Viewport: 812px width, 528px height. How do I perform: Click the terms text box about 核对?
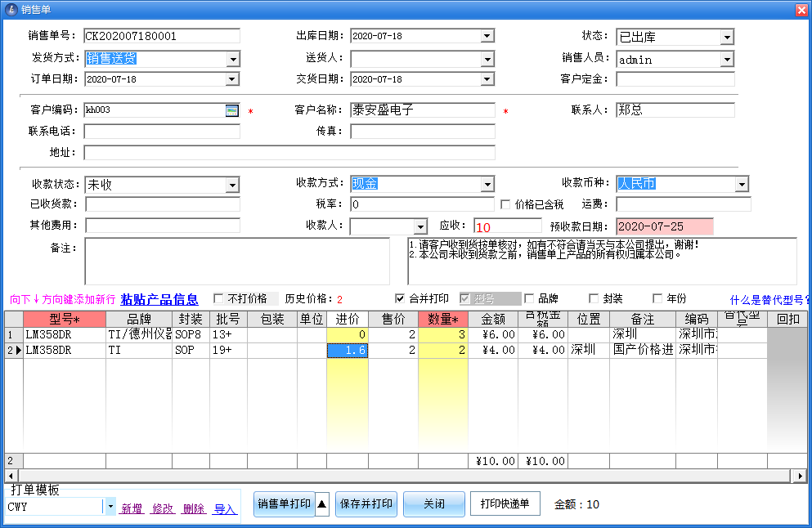pyautogui.click(x=602, y=261)
